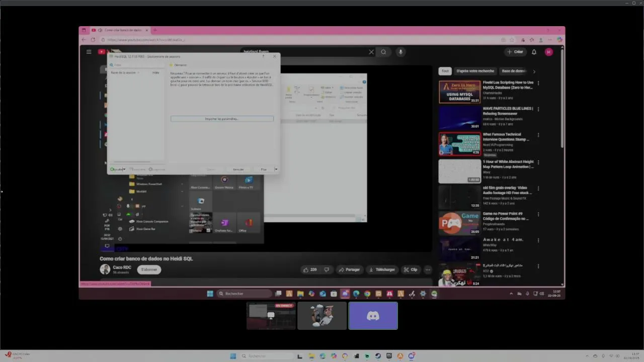The image size is (644, 362).
Task: Start voice search with the microphone icon
Action: [x=400, y=52]
